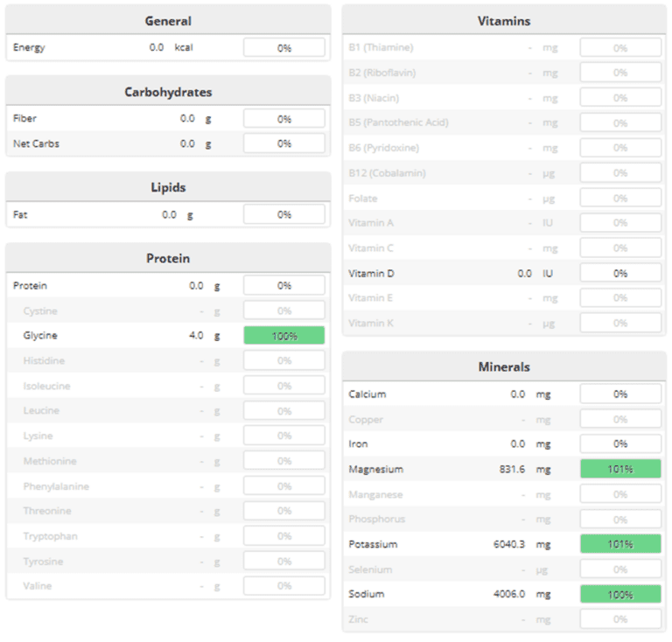Open the Vitamins section header
This screenshot has width=672, height=642.
(504, 21)
